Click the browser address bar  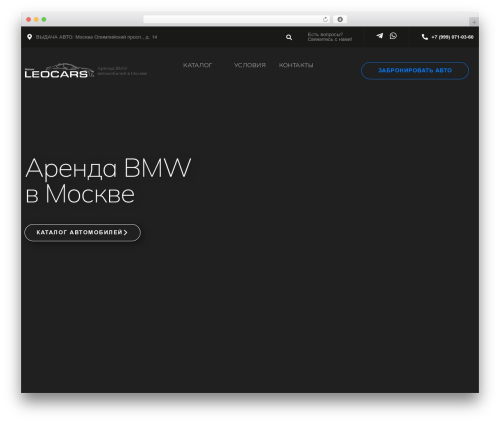click(x=237, y=20)
